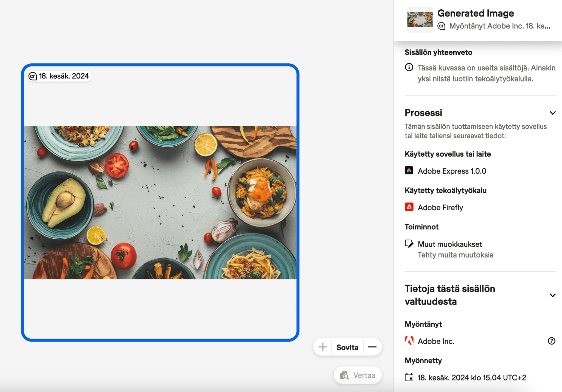Viewport: 562px width, 392px height.
Task: Click the calendar icon by the issue date
Action: click(x=409, y=377)
